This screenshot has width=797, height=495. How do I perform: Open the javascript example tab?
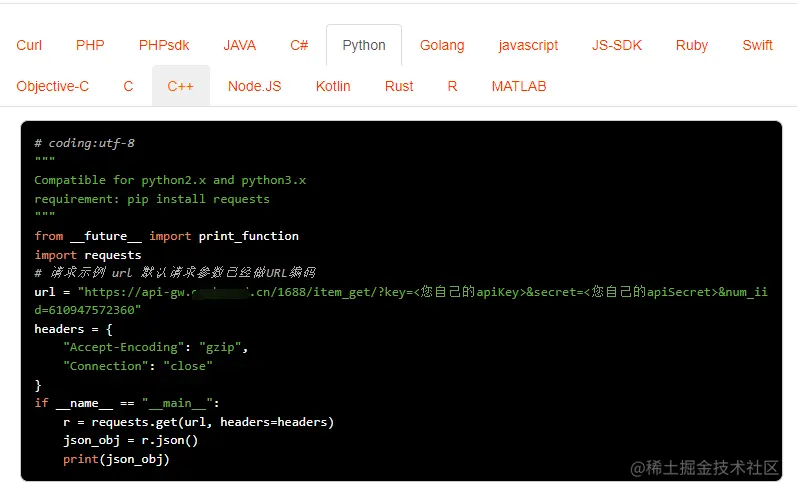pyautogui.click(x=528, y=45)
